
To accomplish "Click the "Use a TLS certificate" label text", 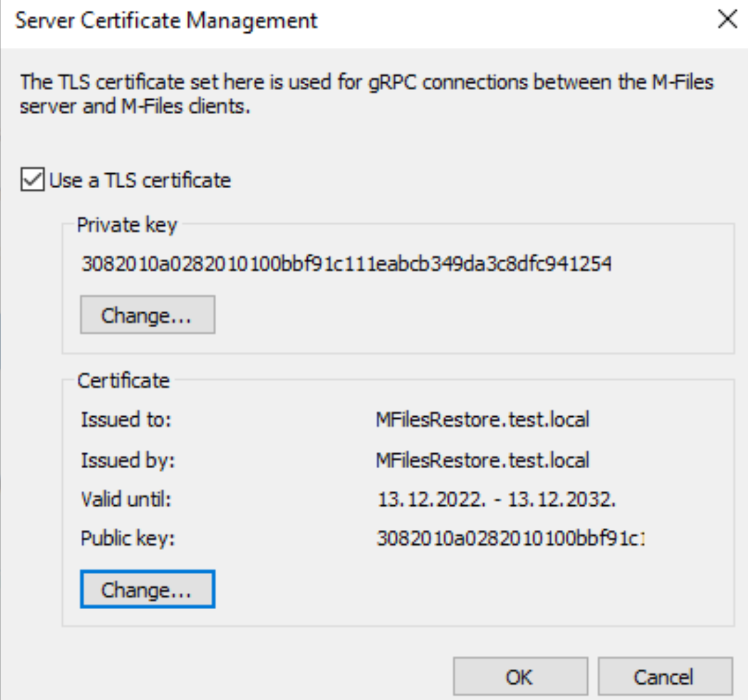I will pos(140,180).
